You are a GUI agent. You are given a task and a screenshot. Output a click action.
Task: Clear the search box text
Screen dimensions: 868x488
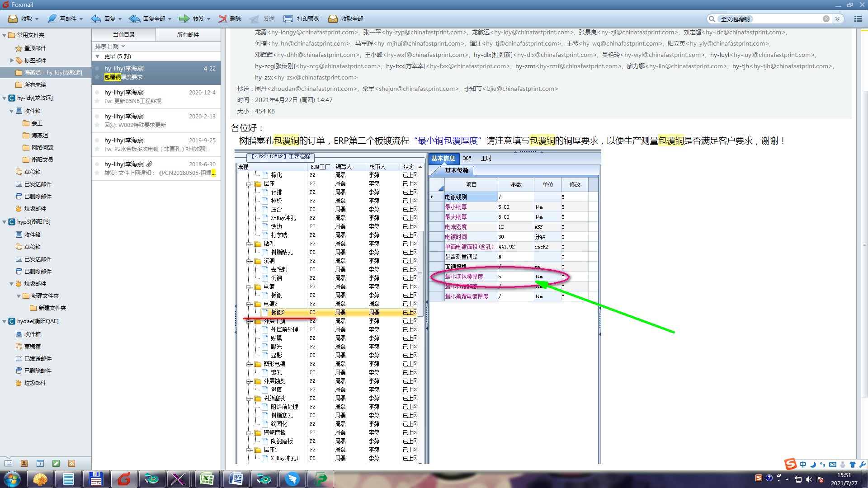tap(826, 19)
